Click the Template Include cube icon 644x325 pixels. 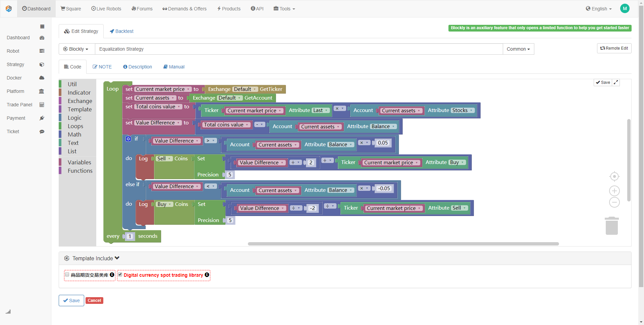click(67, 258)
